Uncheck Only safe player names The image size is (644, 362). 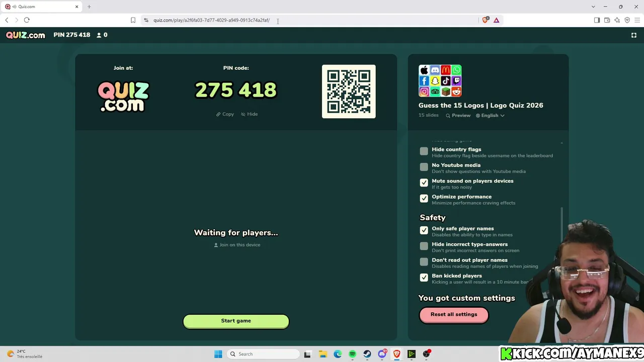click(424, 230)
